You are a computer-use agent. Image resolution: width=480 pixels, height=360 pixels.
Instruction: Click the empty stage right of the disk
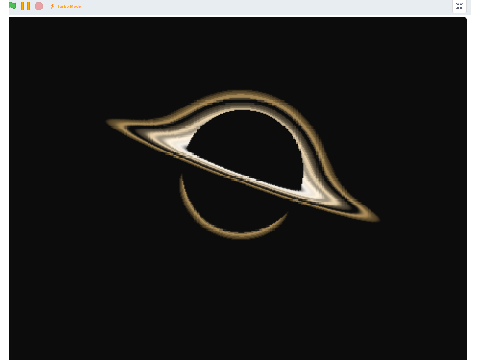(423, 150)
